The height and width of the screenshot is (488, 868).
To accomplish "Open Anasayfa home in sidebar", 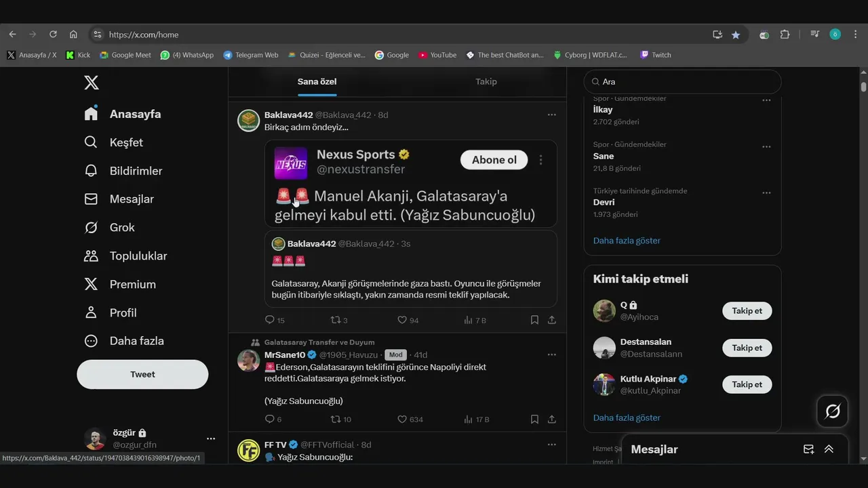I will pos(122,114).
